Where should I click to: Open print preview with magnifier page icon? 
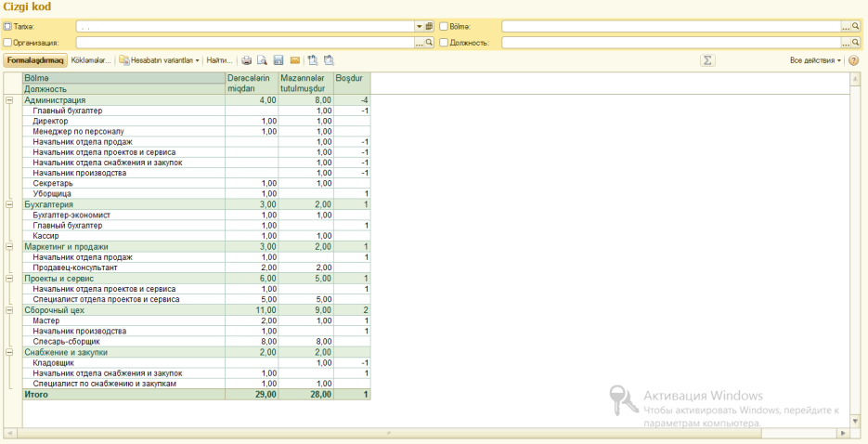click(x=261, y=60)
